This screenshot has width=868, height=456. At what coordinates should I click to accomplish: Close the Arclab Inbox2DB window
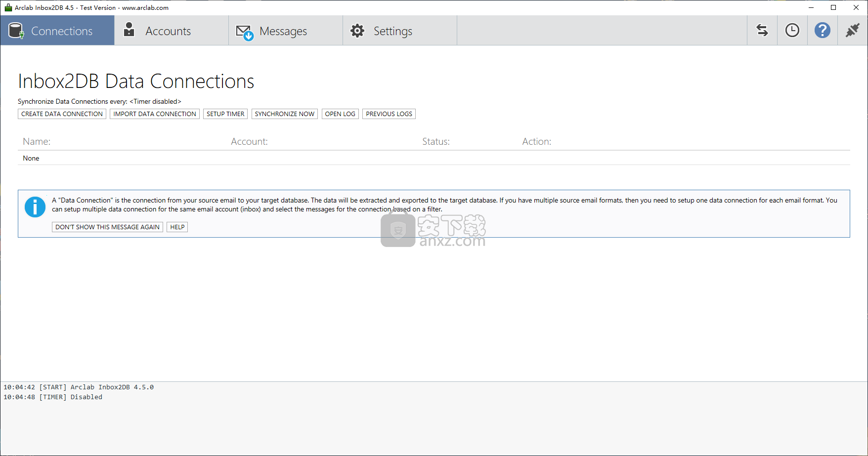[x=856, y=7]
